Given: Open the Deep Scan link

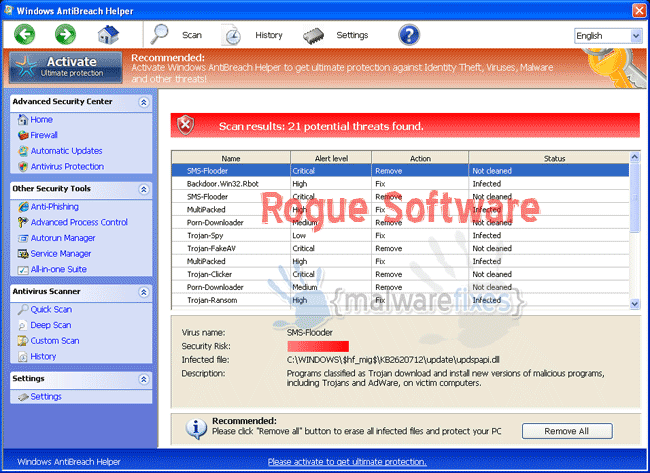Looking at the screenshot, I should [51, 325].
